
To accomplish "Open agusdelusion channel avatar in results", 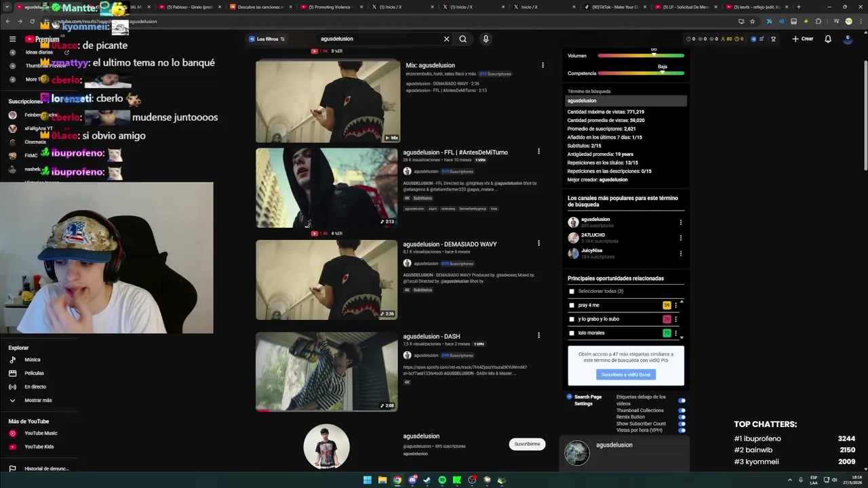I will coord(327,446).
